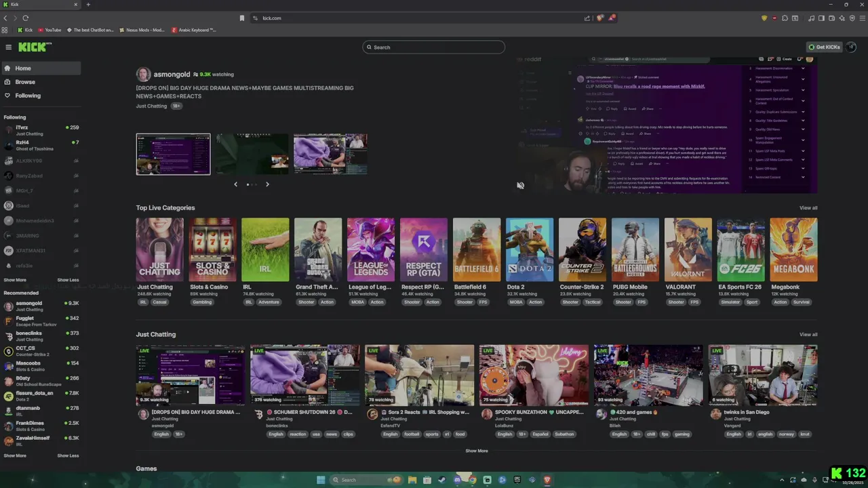This screenshot has height=488, width=868.
Task: Open the SPOOKY BUNZATHON stream thumbnail
Action: click(x=534, y=375)
